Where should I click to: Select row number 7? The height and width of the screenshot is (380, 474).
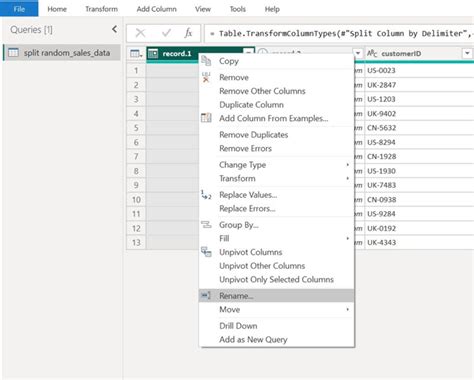136,156
